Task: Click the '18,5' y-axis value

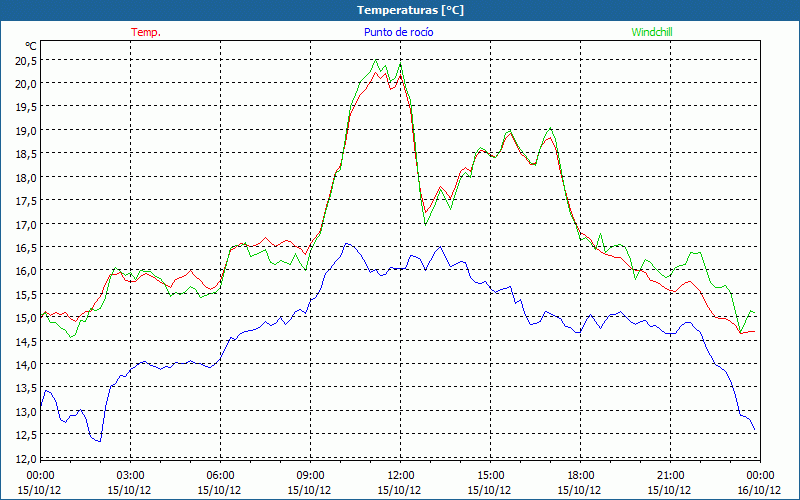Action: [x=26, y=154]
